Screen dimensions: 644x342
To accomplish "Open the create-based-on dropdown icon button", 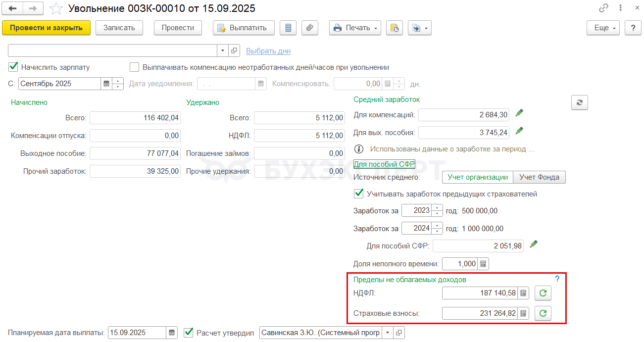I will (x=419, y=28).
